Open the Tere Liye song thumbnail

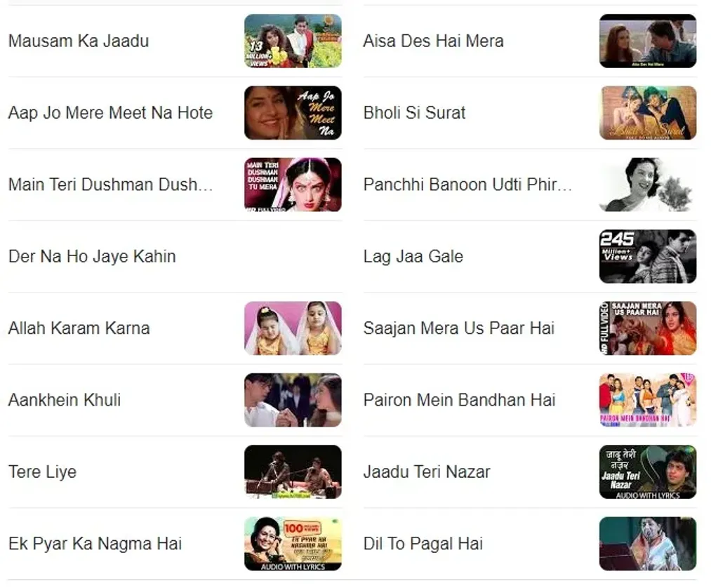tap(293, 472)
